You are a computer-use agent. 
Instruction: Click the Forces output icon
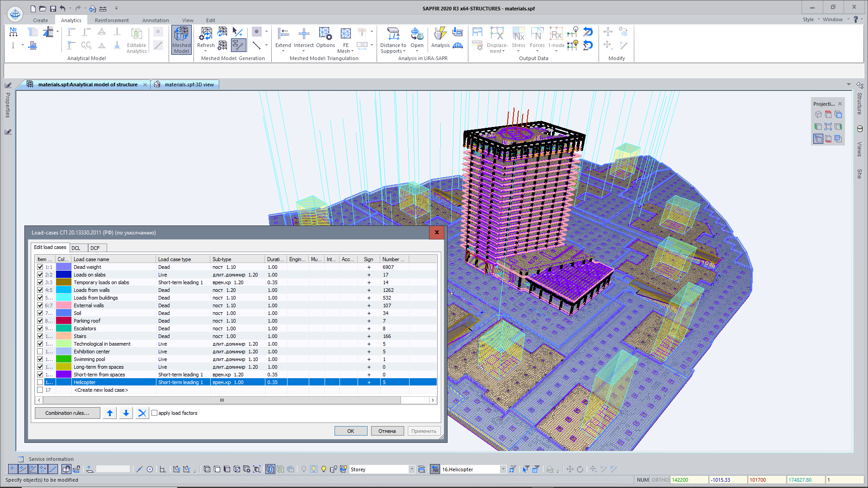(537, 37)
